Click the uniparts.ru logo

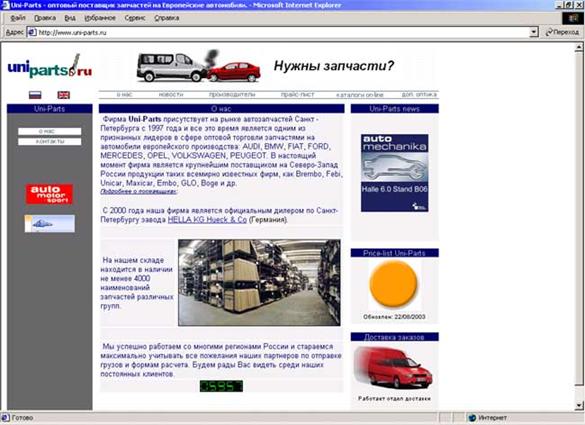[50, 66]
